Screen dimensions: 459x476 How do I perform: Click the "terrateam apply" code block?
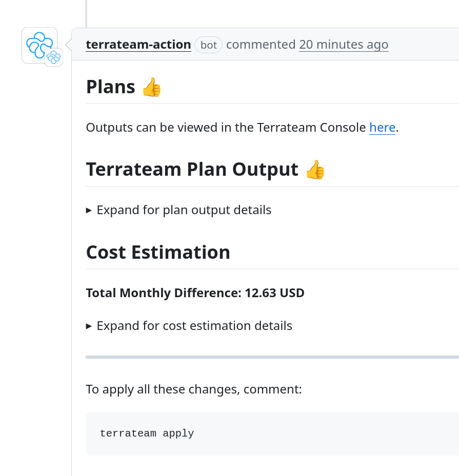272,433
